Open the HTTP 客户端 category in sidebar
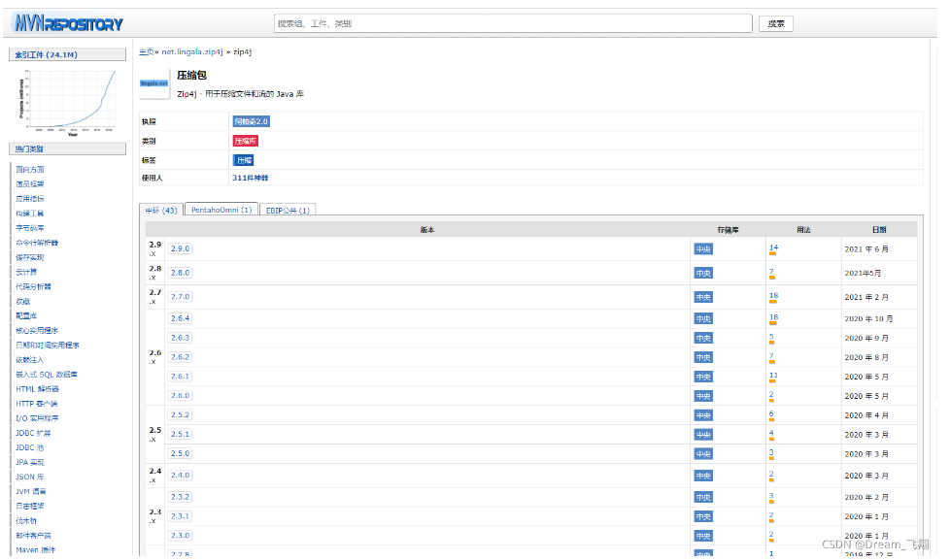The width and height of the screenshot is (950, 560). [36, 404]
